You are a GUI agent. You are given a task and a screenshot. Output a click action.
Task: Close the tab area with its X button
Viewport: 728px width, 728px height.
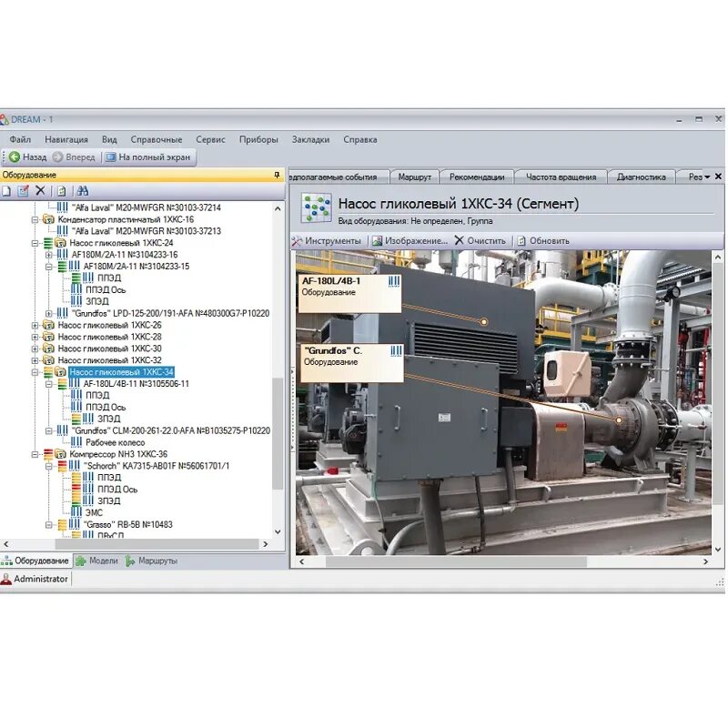(718, 177)
